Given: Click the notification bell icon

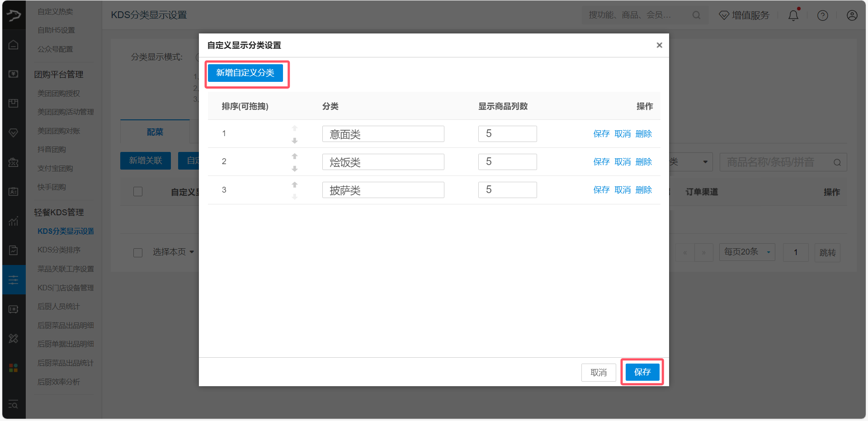Looking at the screenshot, I should click(793, 15).
